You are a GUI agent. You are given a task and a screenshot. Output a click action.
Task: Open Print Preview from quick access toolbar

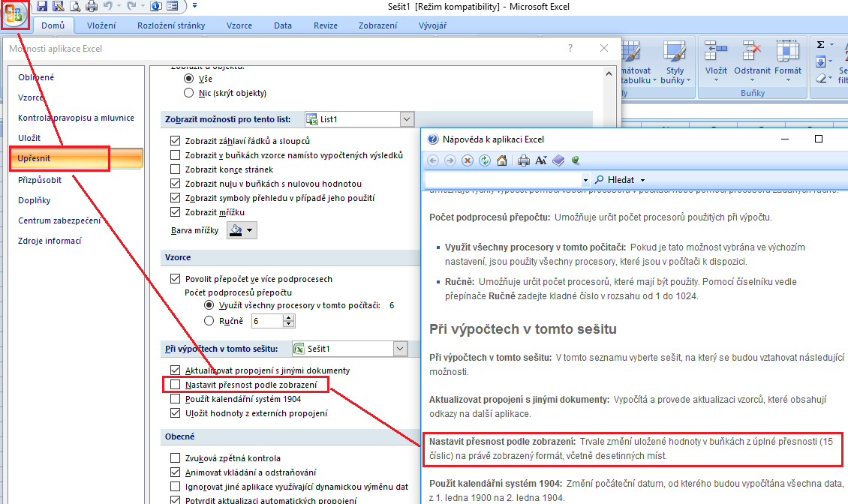click(x=74, y=7)
